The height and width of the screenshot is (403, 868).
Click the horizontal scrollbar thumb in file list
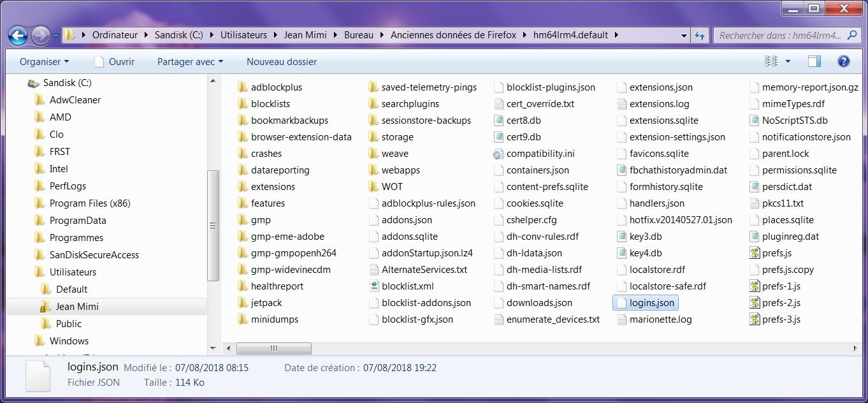point(273,348)
